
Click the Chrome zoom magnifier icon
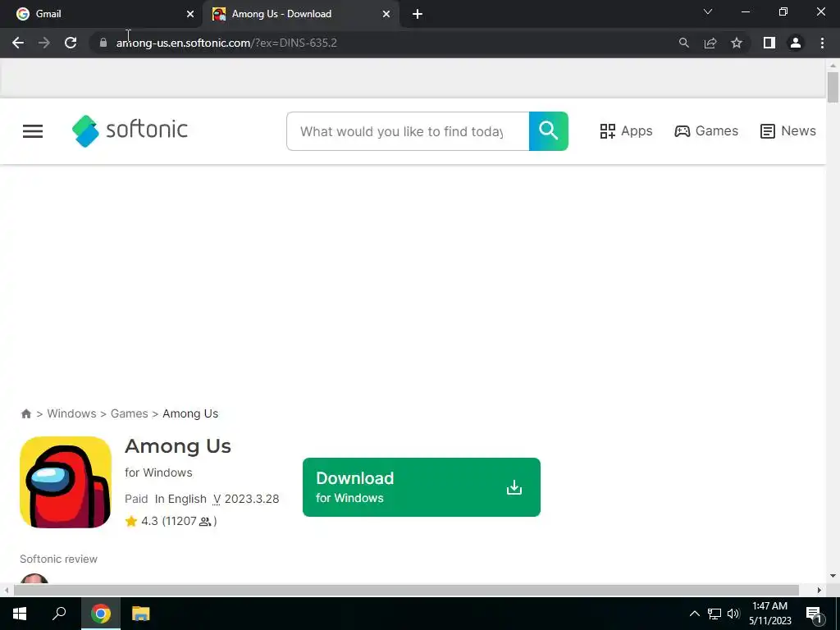pyautogui.click(x=683, y=43)
